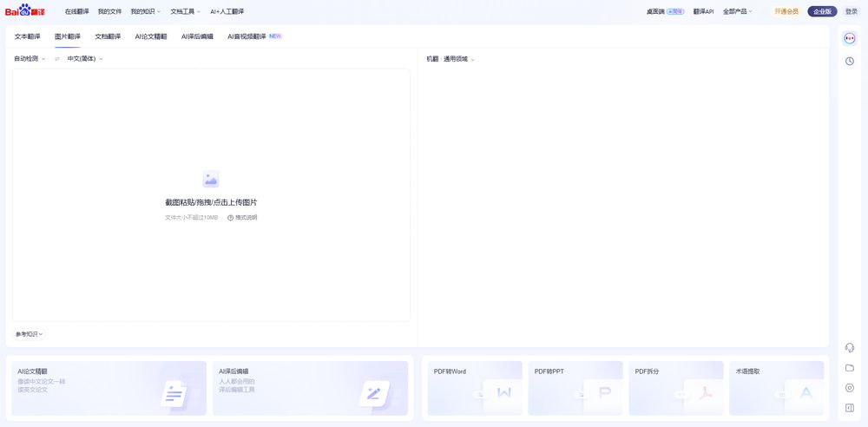Click the image upload drop area text
Screen dimensions: 868x427
[211, 203]
